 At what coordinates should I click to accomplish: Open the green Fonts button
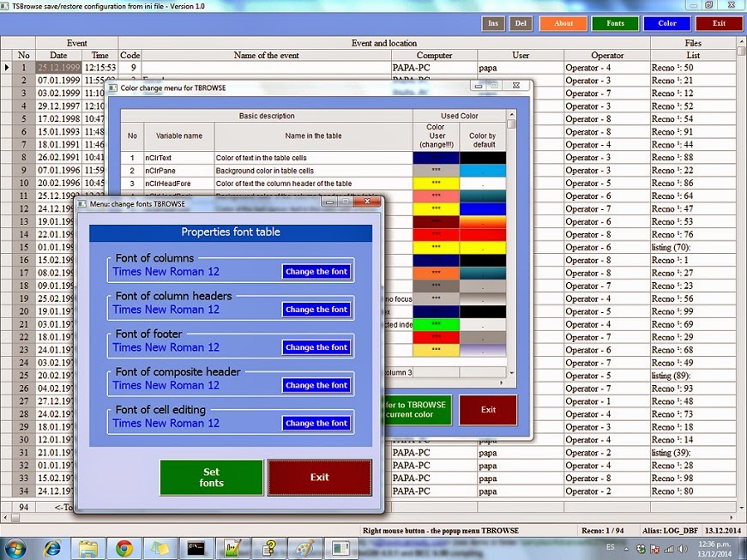tap(615, 23)
